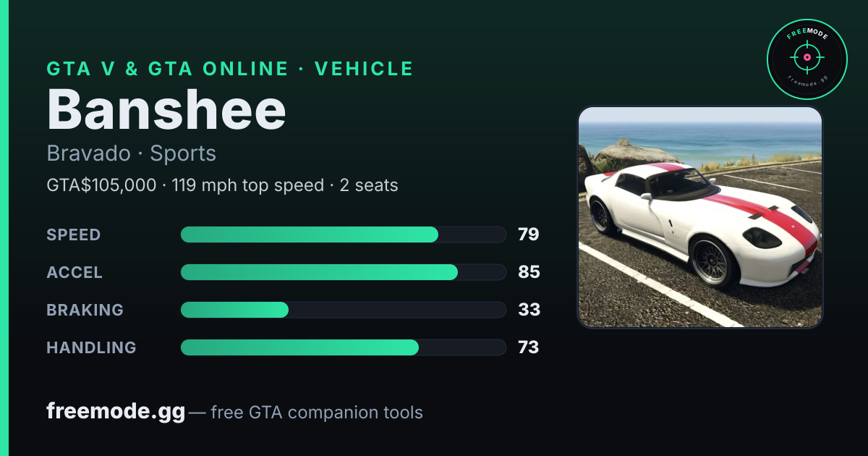Click the braking value 33

click(529, 310)
